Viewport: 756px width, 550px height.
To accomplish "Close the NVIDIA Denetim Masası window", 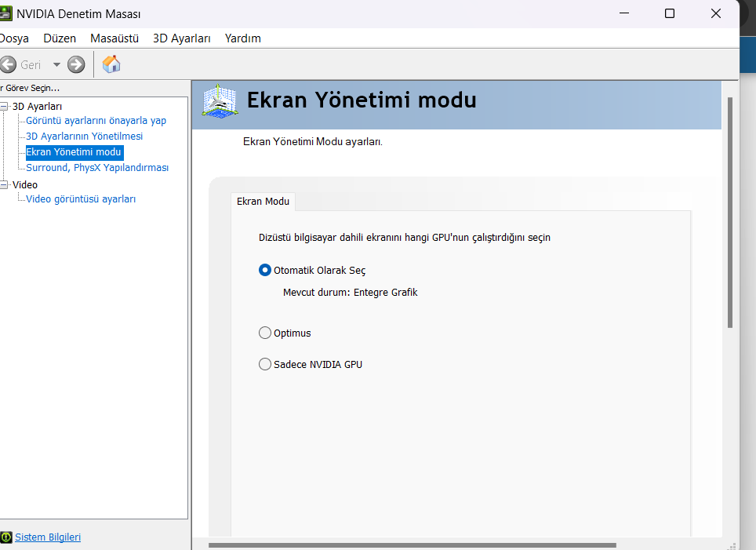I will 716,13.
